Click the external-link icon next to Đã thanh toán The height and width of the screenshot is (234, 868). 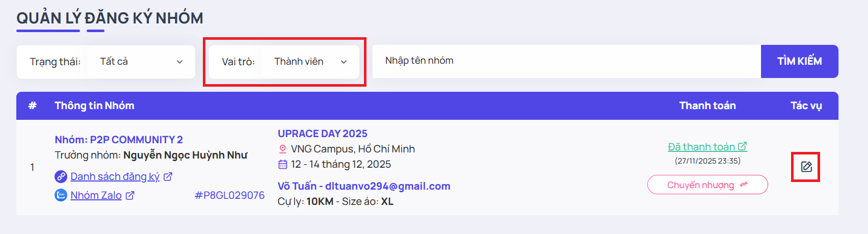pos(743,146)
